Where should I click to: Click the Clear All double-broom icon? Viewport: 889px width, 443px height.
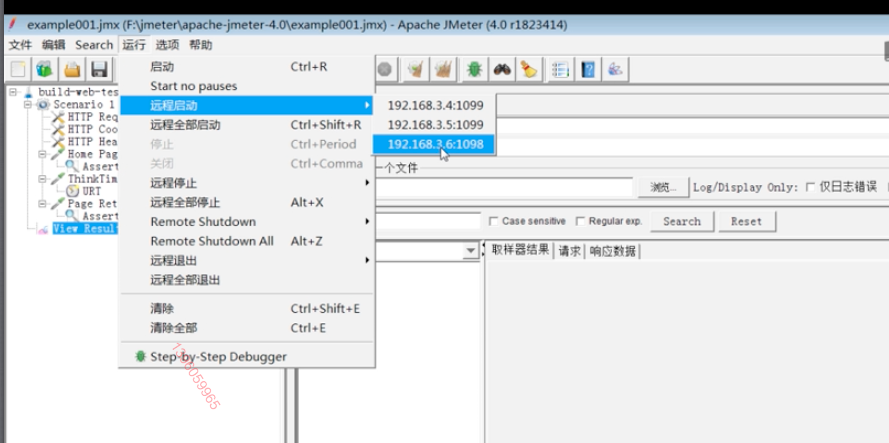[442, 70]
